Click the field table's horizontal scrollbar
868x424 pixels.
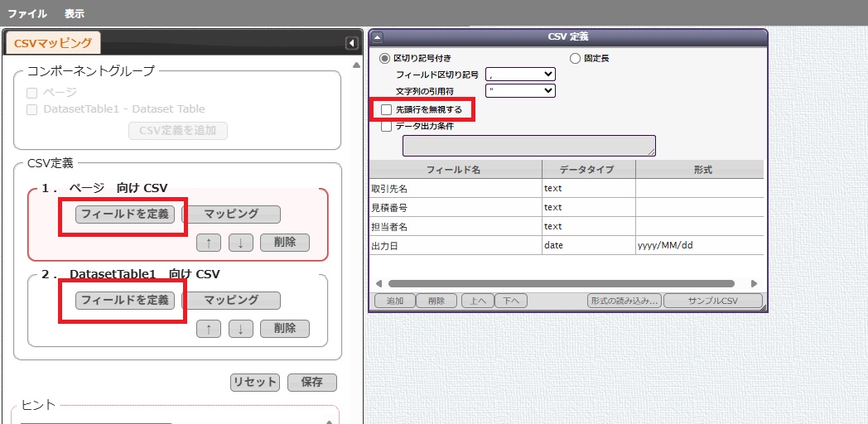pos(561,284)
